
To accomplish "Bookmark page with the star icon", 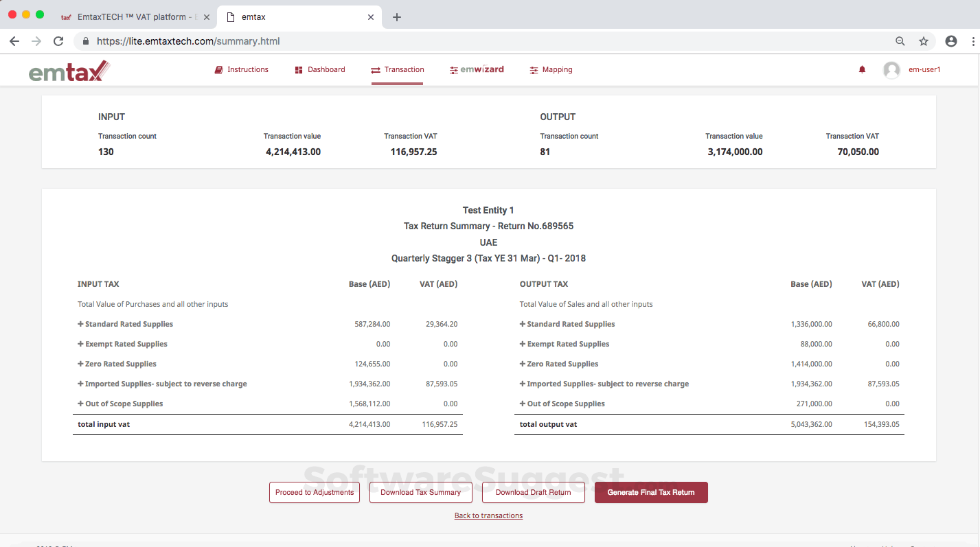I will point(924,41).
